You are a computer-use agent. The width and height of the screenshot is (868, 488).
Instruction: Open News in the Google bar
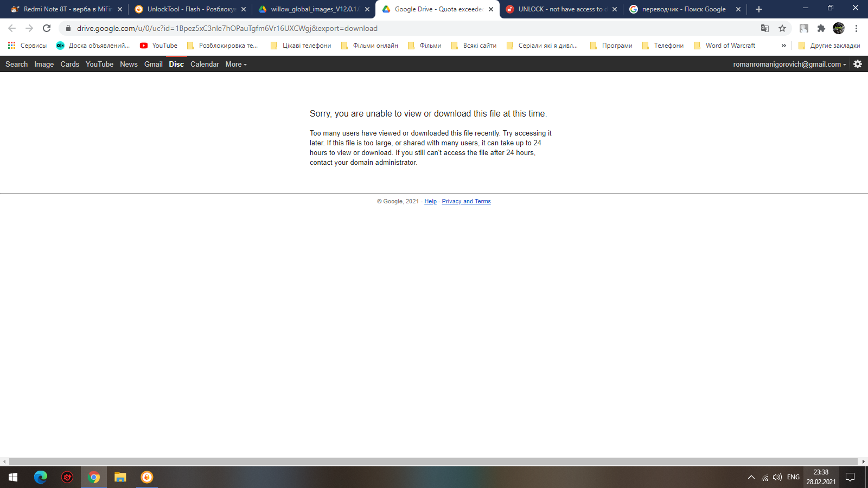(x=129, y=64)
